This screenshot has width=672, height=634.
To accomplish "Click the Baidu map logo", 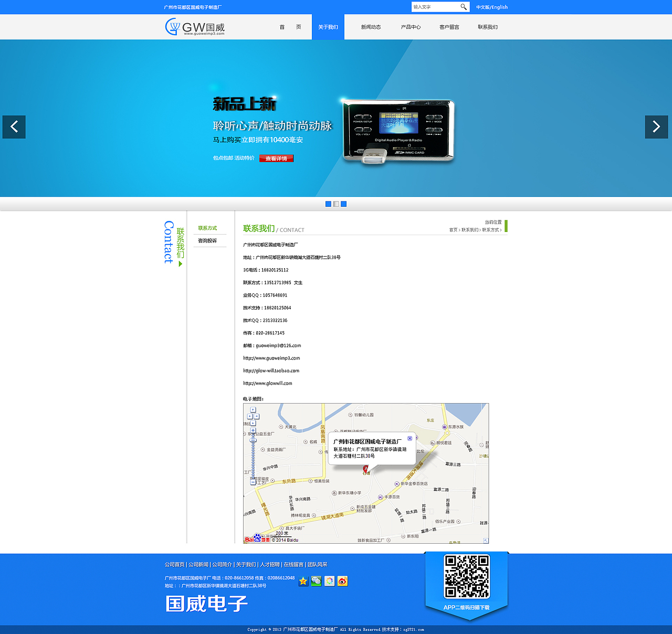I will click(x=257, y=539).
